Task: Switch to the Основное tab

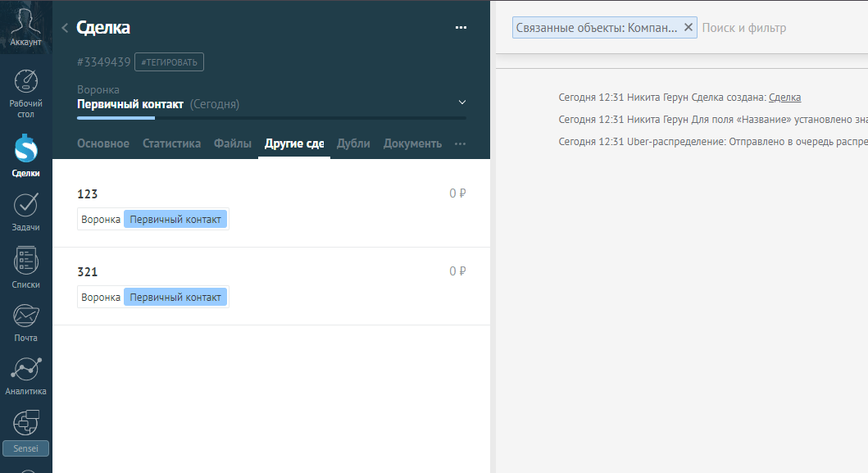Action: coord(103,143)
